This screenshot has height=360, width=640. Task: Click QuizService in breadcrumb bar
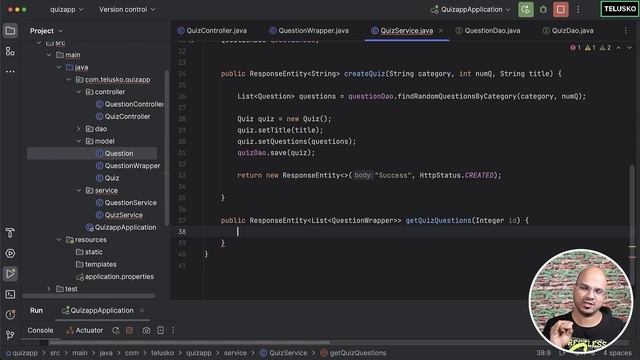click(284, 353)
